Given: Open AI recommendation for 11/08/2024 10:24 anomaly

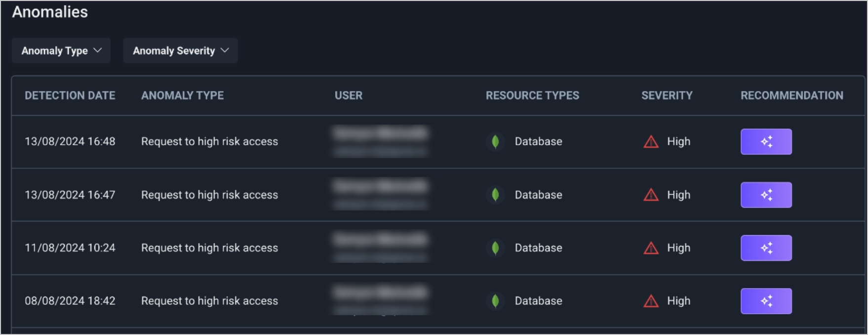Looking at the screenshot, I should 766,248.
